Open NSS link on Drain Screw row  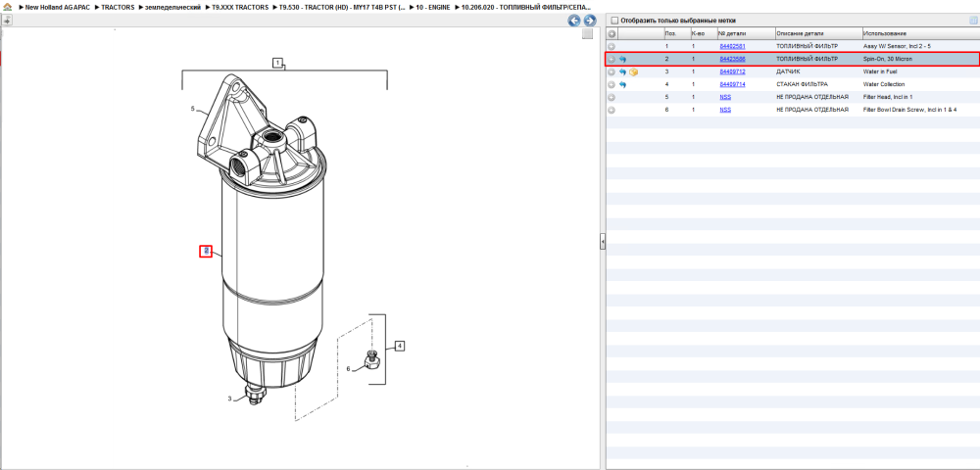[725, 110]
